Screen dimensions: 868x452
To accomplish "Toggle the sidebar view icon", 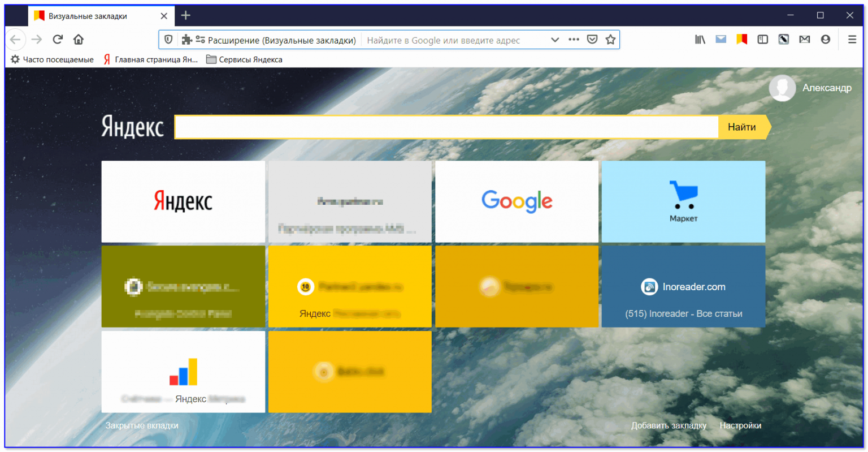I will point(763,40).
